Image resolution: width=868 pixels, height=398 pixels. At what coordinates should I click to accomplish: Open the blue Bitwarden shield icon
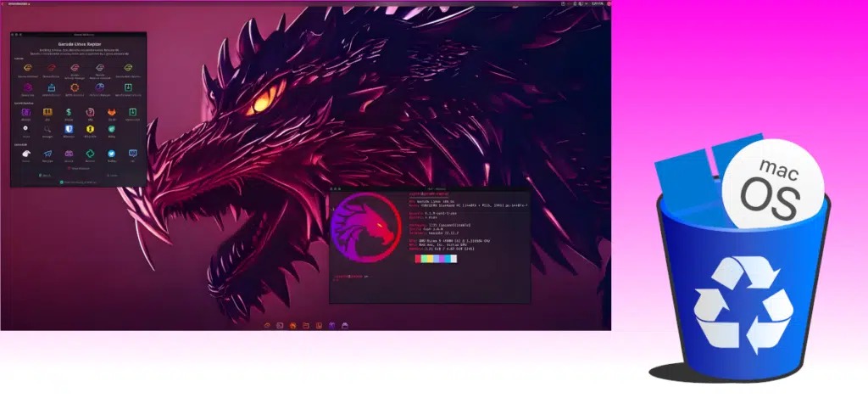(x=69, y=129)
